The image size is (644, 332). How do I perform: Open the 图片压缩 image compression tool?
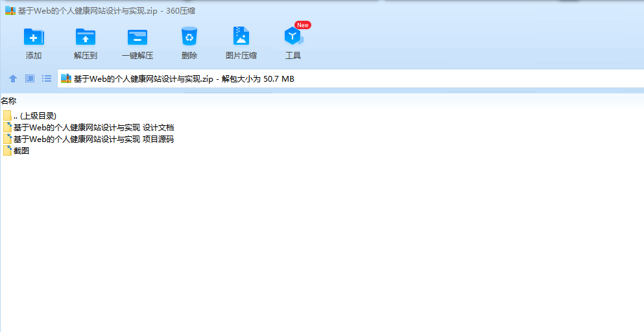click(x=241, y=36)
